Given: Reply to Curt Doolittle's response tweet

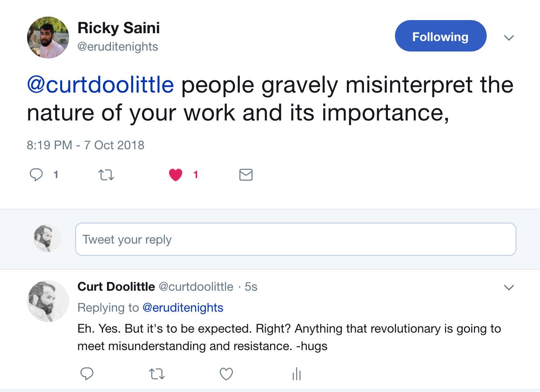Looking at the screenshot, I should pyautogui.click(x=87, y=374).
